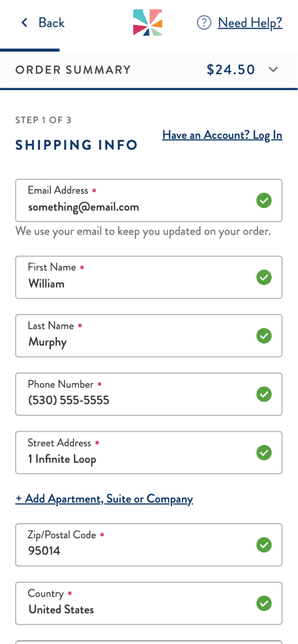
Task: Click the green checkmark beside Last Name
Action: pos(264,335)
